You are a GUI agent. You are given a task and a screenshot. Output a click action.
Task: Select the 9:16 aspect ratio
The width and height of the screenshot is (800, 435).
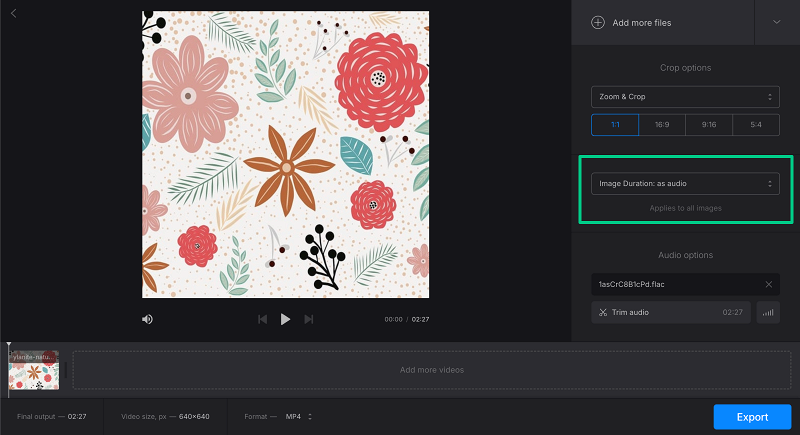(709, 124)
